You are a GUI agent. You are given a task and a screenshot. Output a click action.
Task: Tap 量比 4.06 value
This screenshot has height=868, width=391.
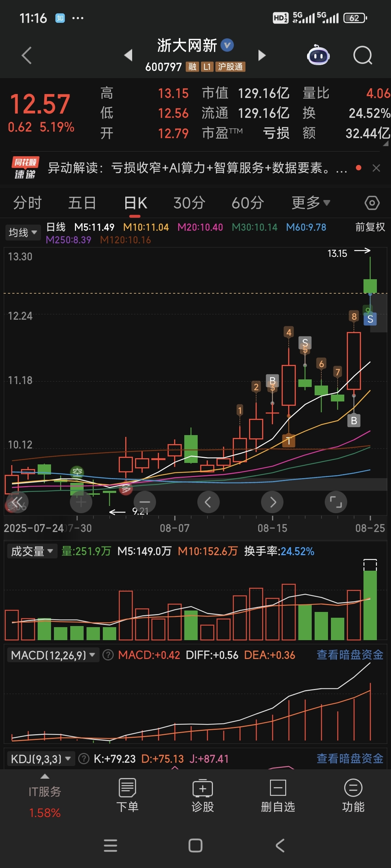pos(378,93)
